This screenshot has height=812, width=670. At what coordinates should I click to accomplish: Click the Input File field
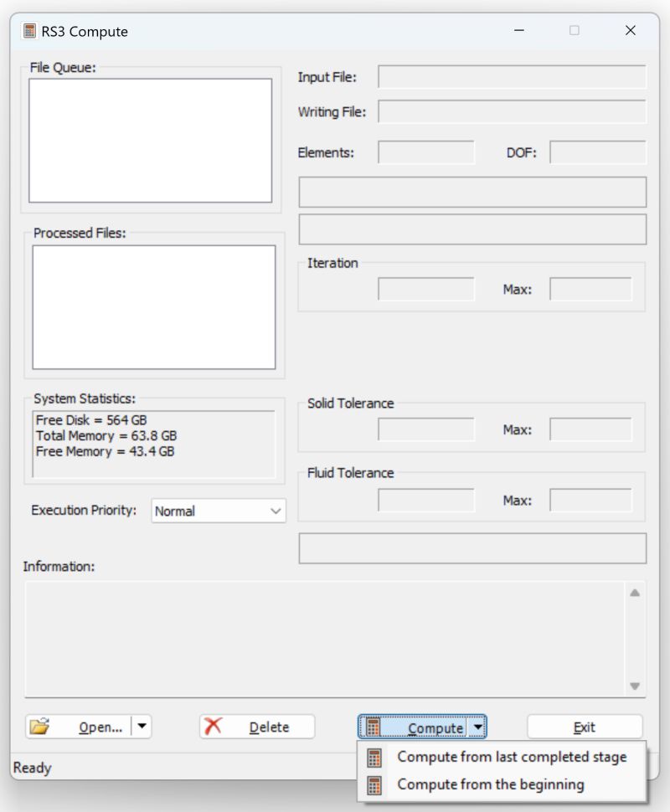[x=512, y=77]
